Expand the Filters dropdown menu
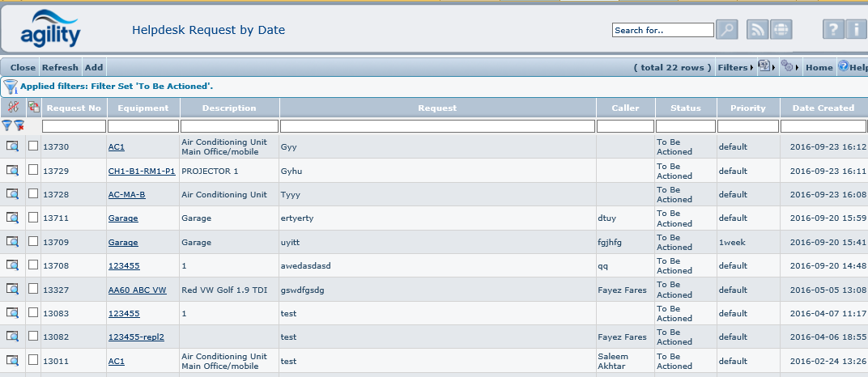The image size is (868, 377). coord(735,68)
